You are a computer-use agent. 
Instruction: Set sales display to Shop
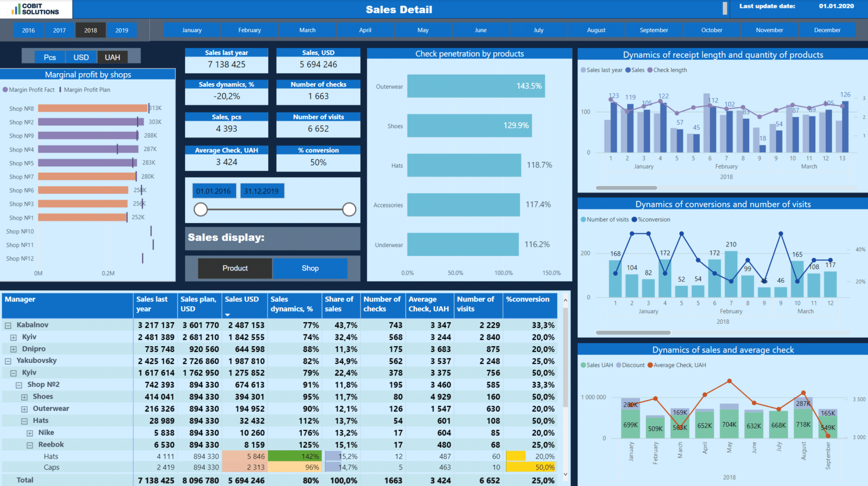(x=310, y=268)
